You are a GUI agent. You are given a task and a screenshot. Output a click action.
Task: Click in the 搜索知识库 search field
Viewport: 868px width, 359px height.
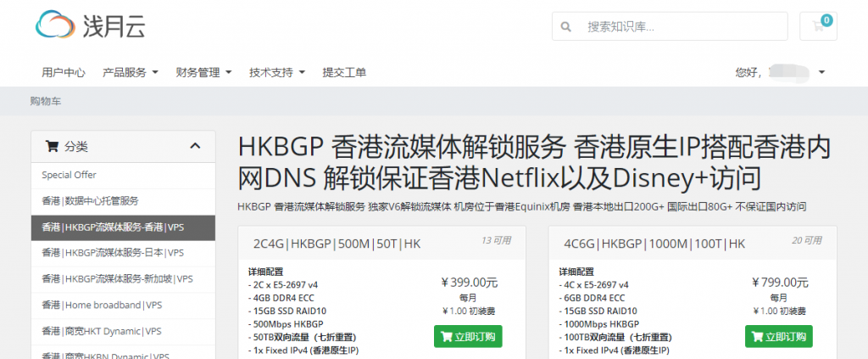point(670,26)
